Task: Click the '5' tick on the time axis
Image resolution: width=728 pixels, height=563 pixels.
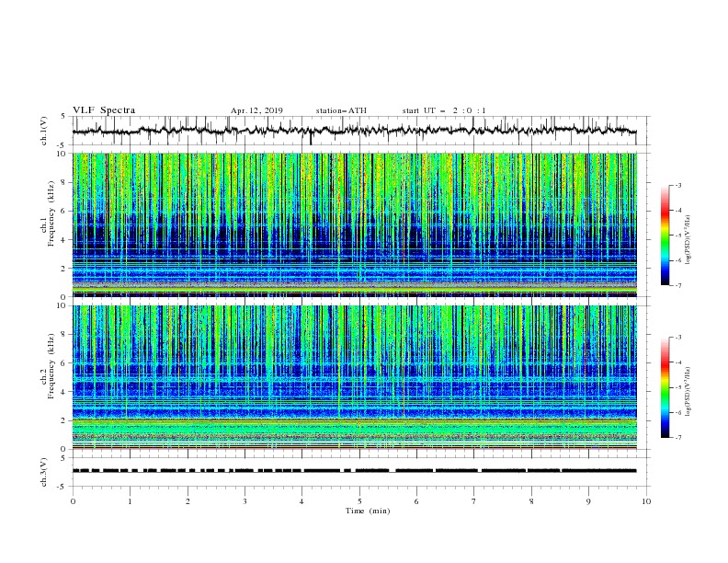Action: pos(359,501)
